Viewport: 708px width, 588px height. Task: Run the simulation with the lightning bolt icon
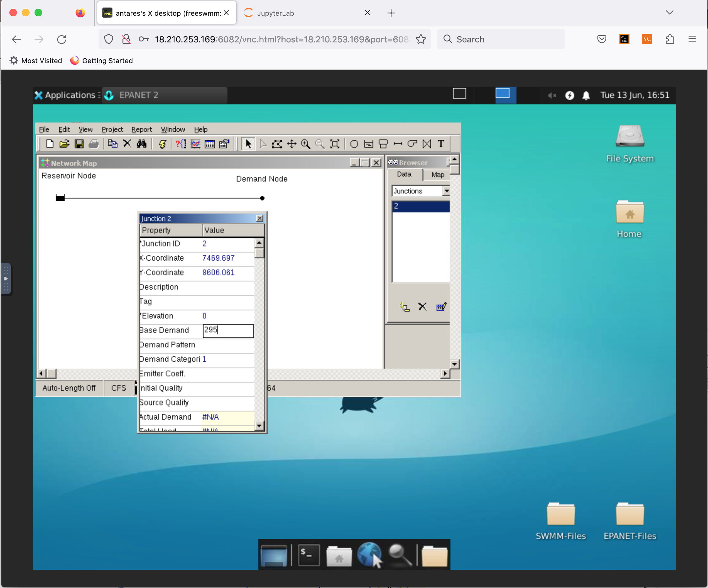162,144
